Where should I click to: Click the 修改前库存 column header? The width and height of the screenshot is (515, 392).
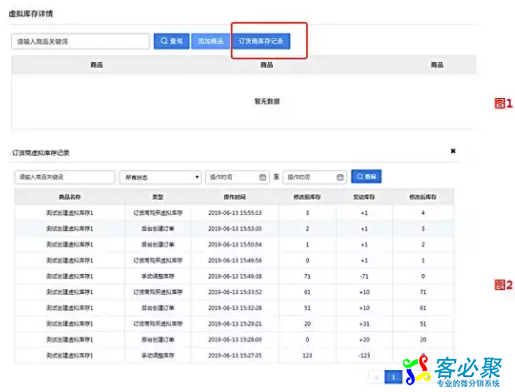(307, 197)
